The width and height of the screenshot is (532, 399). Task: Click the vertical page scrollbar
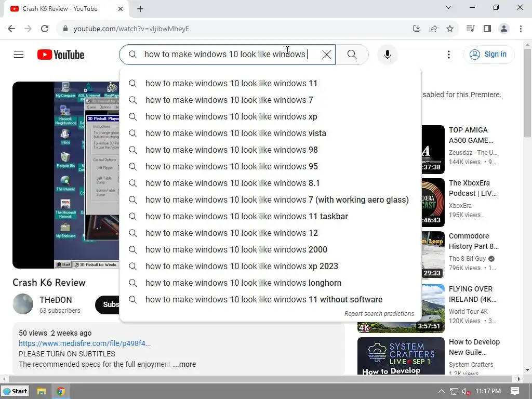(527, 94)
